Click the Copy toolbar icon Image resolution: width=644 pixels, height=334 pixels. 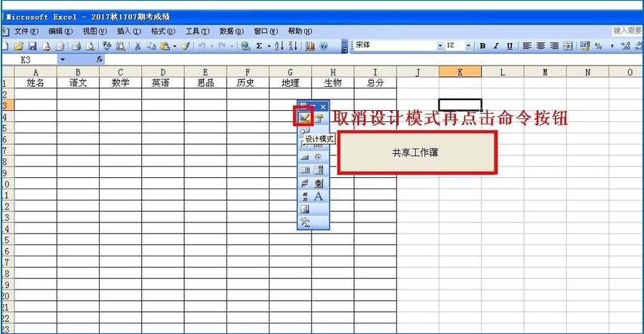click(x=151, y=46)
